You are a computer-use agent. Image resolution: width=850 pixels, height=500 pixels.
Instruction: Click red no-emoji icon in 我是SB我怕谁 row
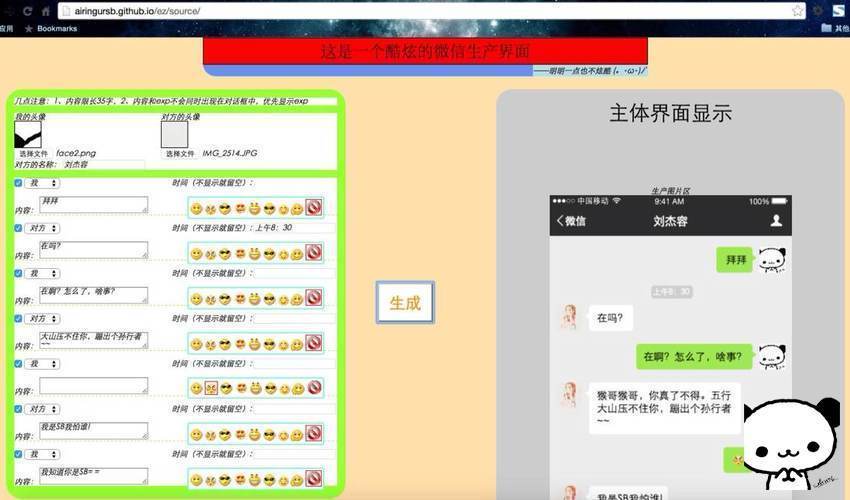[x=313, y=433]
